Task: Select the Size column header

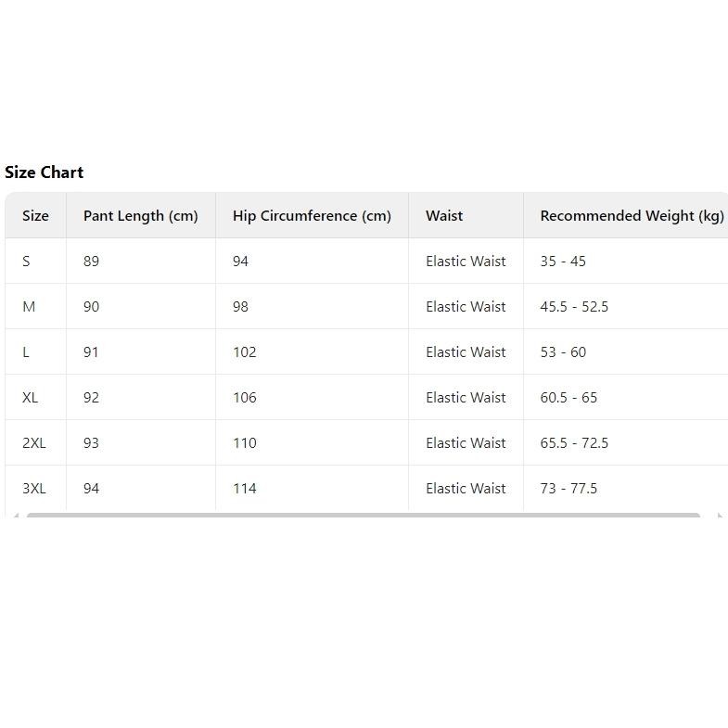Action: tap(35, 215)
